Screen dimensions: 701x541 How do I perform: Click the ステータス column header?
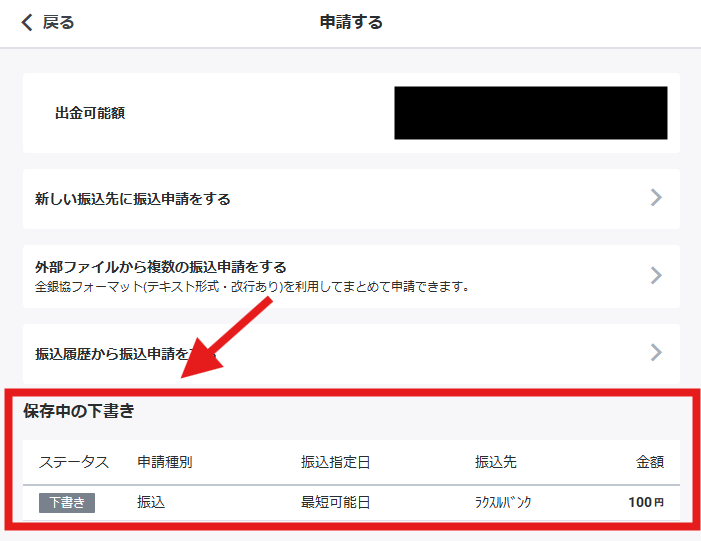73,462
